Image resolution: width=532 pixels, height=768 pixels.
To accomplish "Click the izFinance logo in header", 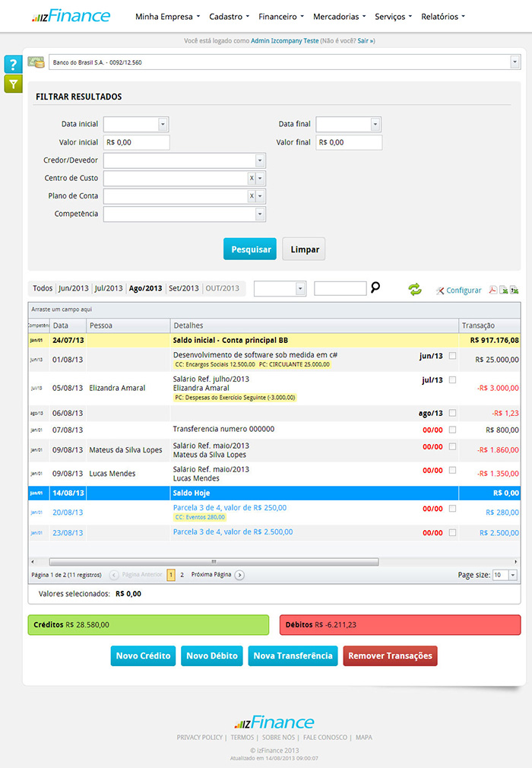I will pyautogui.click(x=72, y=16).
